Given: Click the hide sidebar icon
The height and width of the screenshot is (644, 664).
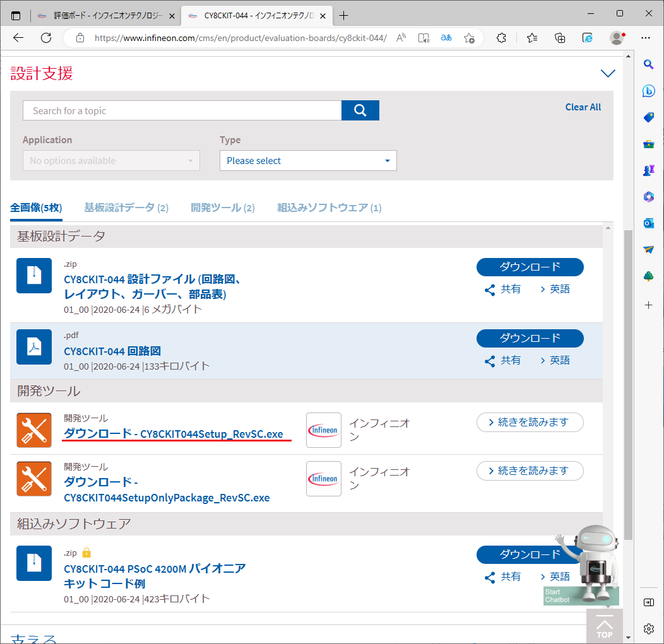Looking at the screenshot, I should tap(648, 602).
